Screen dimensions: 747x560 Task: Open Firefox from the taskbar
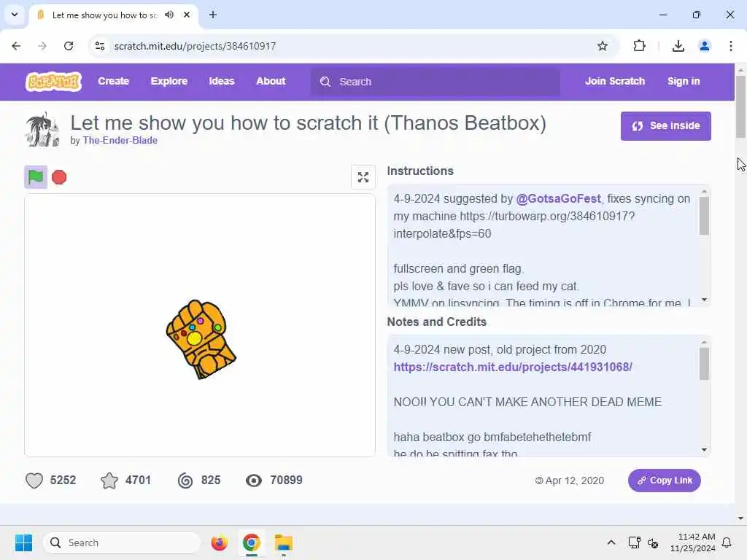pyautogui.click(x=219, y=542)
